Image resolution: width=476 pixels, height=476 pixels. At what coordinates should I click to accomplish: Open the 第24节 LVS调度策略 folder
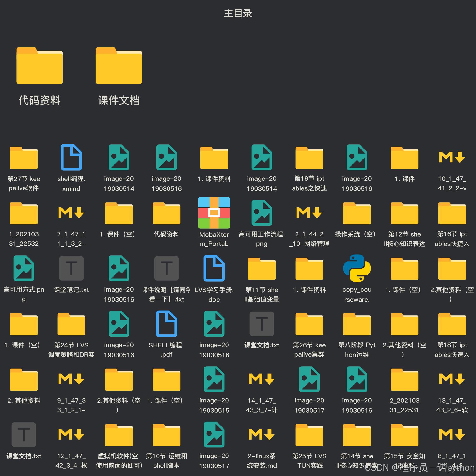(71, 324)
